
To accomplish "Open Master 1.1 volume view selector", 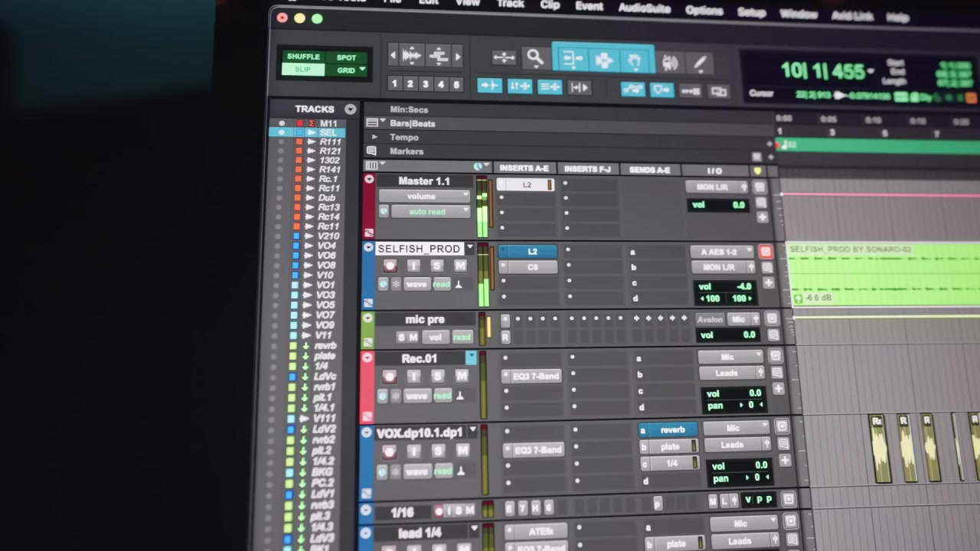I will pyautogui.click(x=423, y=196).
